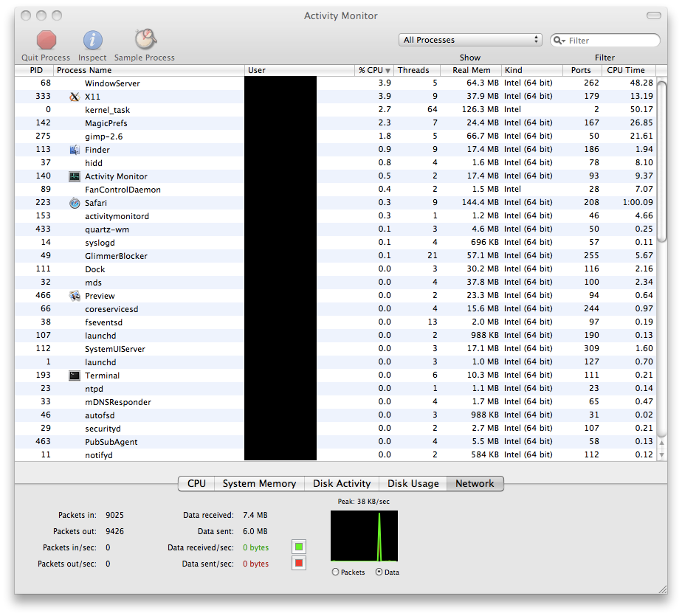Image resolution: width=682 pixels, height=616 pixels.
Task: Select the mds process row
Action: pos(335,282)
